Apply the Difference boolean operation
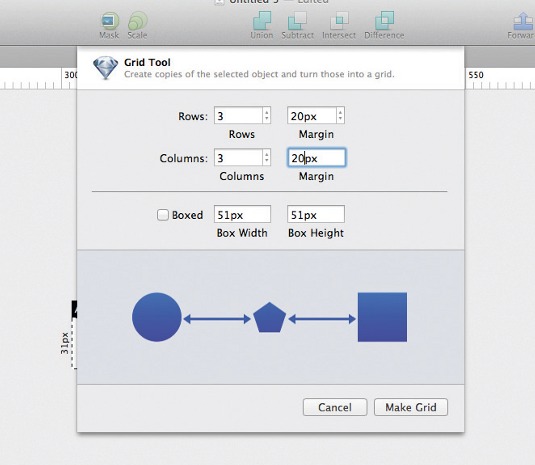Screen dimensions: 535x465 (384, 20)
